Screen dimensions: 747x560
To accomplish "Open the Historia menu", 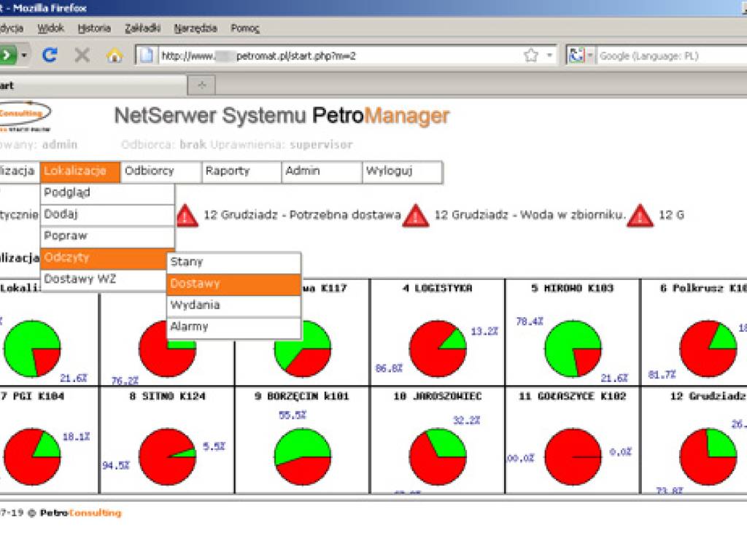I will pos(94,28).
